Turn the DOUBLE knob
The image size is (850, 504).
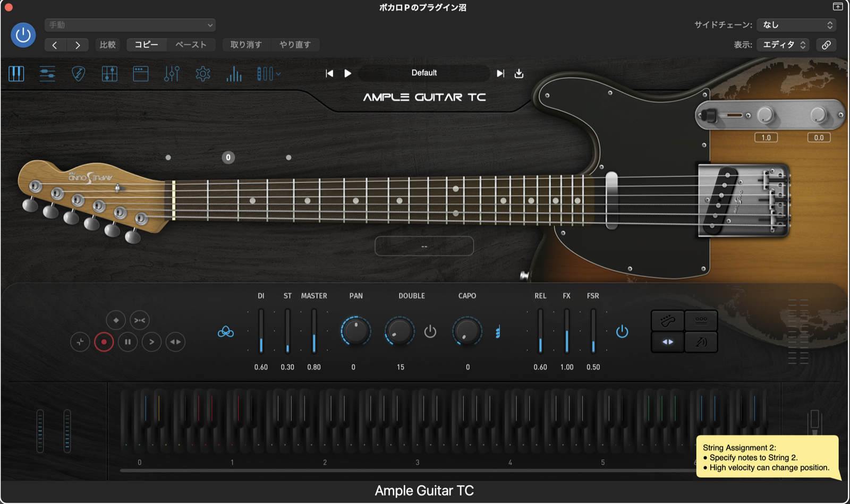[399, 331]
